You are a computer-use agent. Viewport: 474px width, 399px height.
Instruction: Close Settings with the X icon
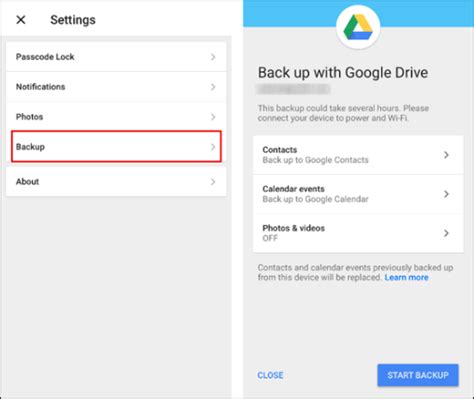point(21,20)
